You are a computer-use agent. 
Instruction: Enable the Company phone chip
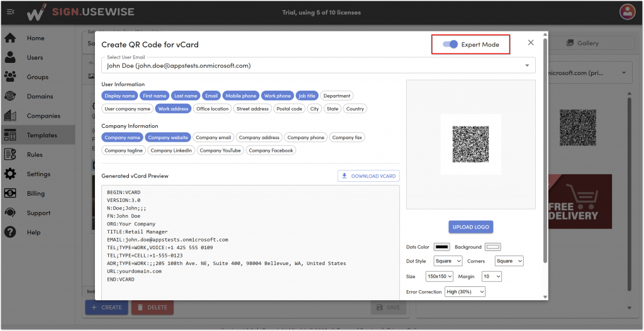tap(306, 137)
